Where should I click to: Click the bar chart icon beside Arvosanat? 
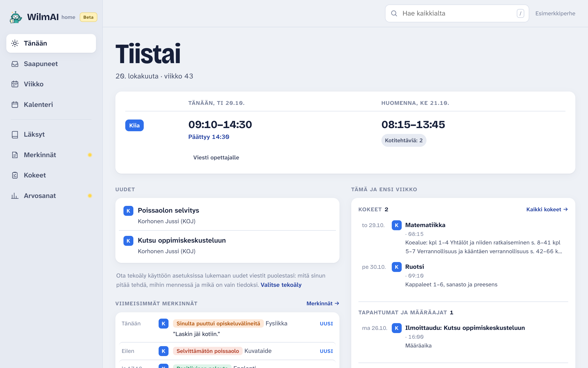point(15,196)
